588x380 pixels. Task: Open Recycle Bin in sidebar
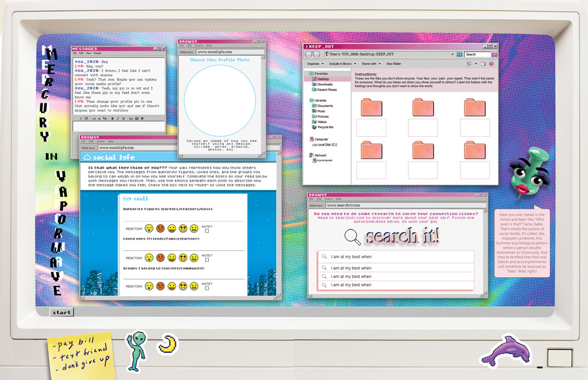(323, 127)
